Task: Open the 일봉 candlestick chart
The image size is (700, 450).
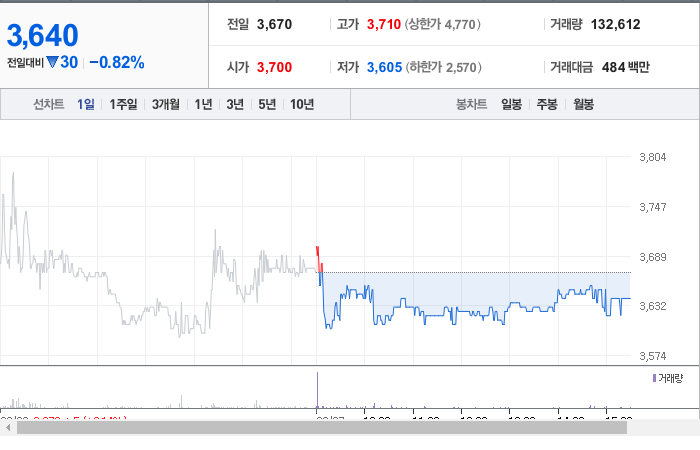Action: 512,104
